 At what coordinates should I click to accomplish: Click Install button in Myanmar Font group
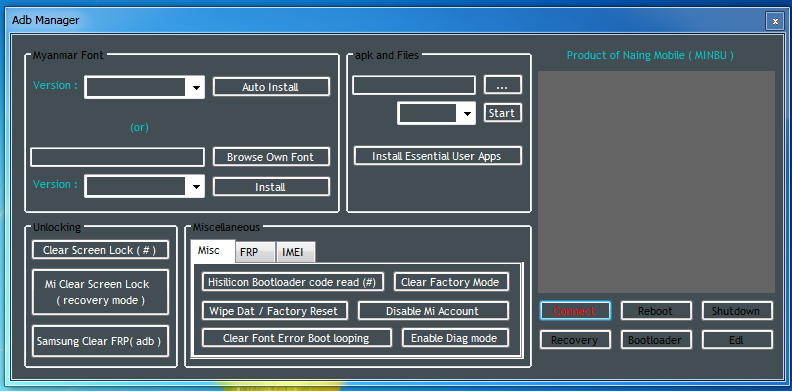[271, 186]
